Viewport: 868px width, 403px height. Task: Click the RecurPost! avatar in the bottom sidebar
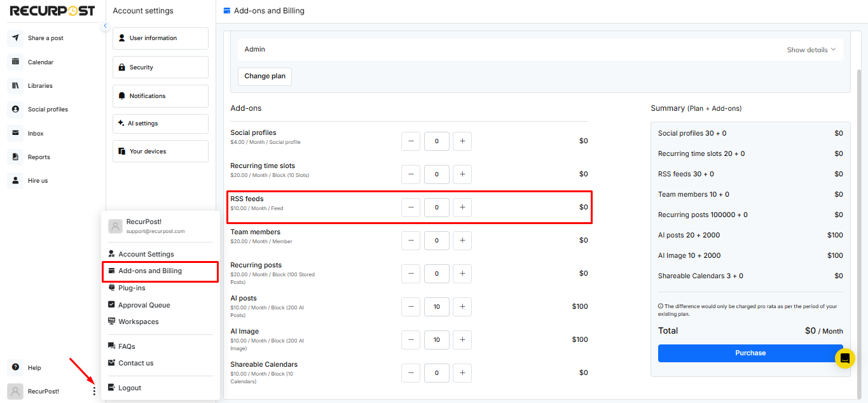click(x=15, y=392)
